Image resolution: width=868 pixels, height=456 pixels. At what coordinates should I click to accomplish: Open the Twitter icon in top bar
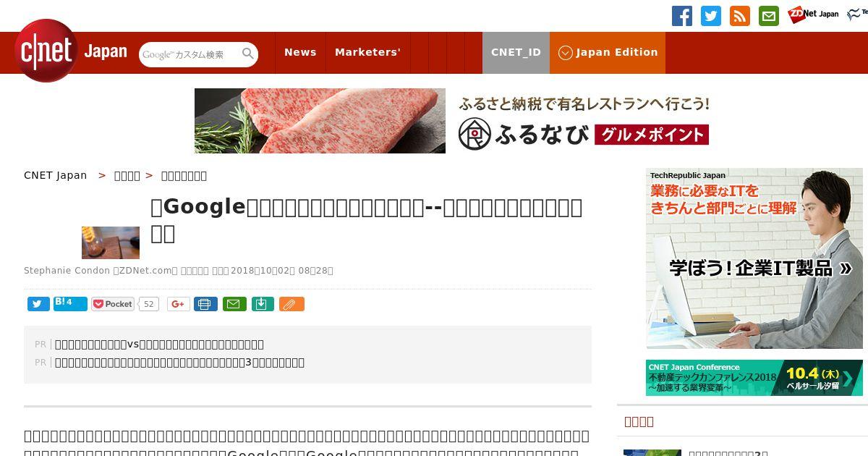coord(711,16)
